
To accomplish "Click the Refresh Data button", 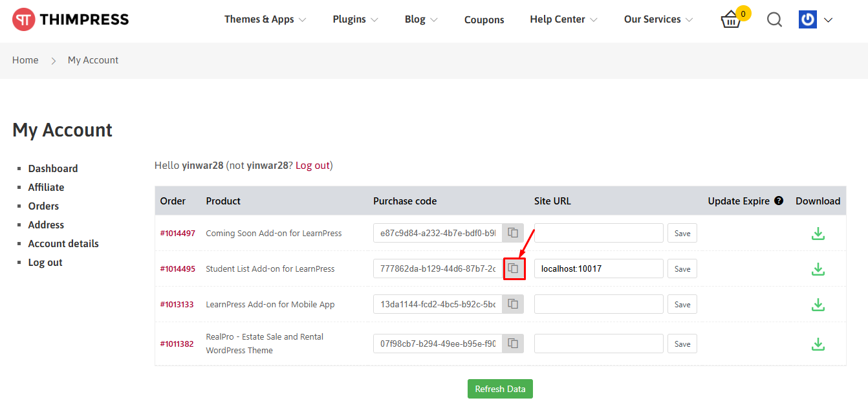I will (501, 389).
